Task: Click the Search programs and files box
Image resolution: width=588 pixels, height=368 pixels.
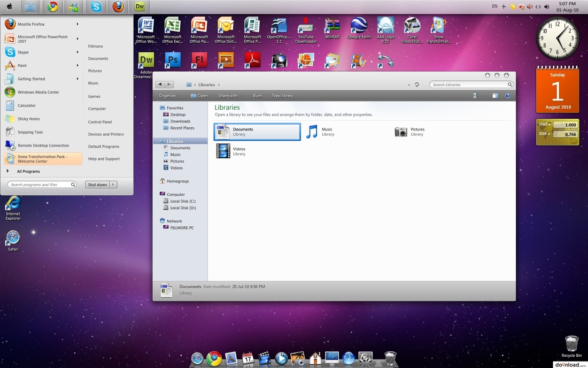Action: click(42, 185)
